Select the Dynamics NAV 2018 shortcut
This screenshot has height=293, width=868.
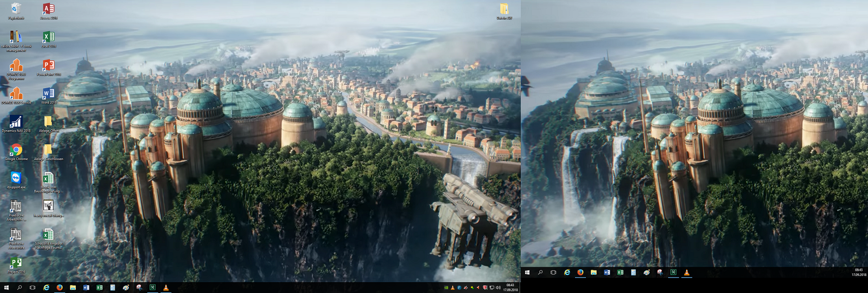16,122
